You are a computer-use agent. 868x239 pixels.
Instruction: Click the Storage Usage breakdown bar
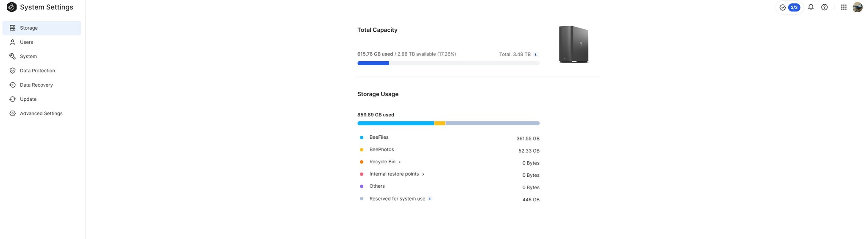point(448,124)
